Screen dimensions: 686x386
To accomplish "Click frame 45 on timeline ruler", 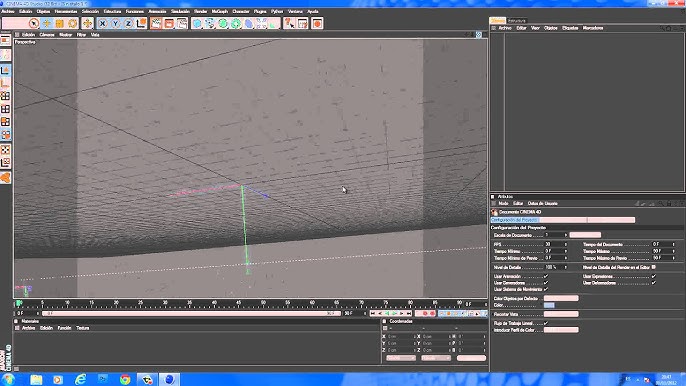I will 239,303.
